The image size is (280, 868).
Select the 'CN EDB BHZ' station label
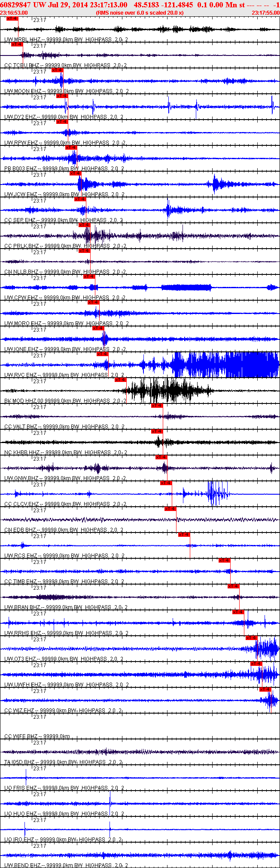tap(20, 530)
